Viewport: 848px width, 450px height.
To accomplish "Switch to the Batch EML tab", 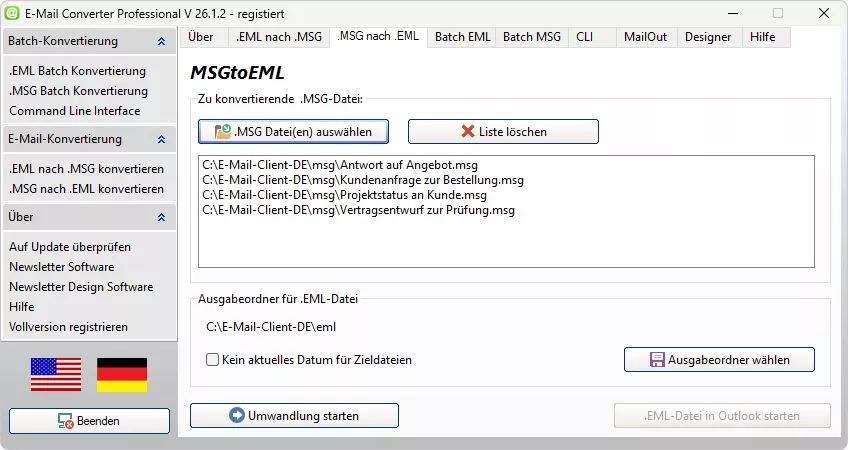I will click(462, 37).
